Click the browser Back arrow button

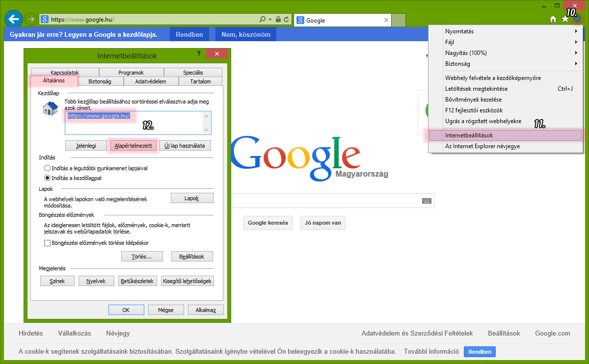click(x=13, y=20)
